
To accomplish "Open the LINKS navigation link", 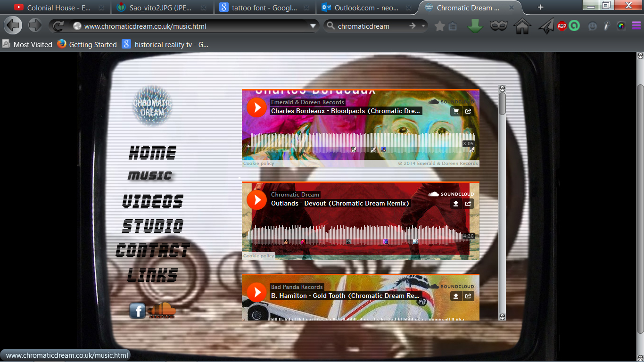I will pos(153,275).
